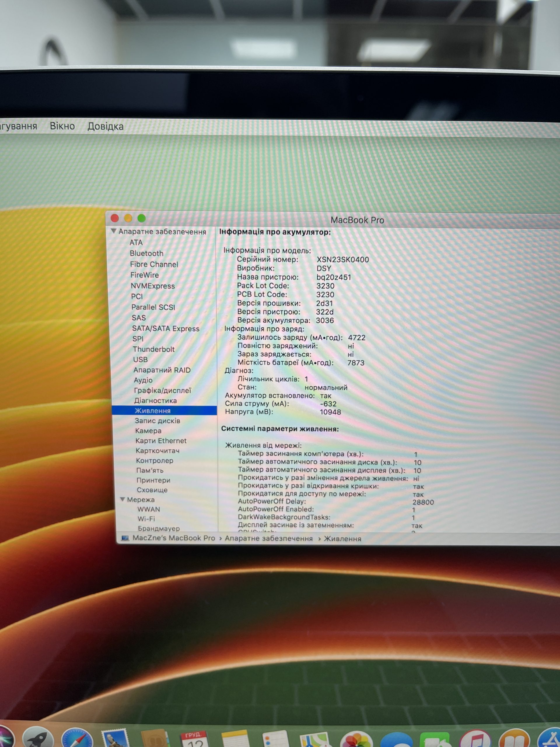
Task: Select Принтери in the sidebar
Action: [x=154, y=480]
